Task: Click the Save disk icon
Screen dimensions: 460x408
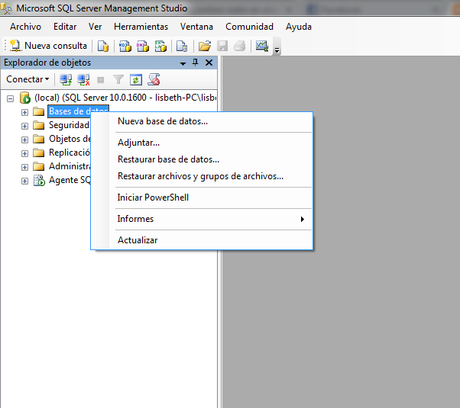Action: pos(222,46)
